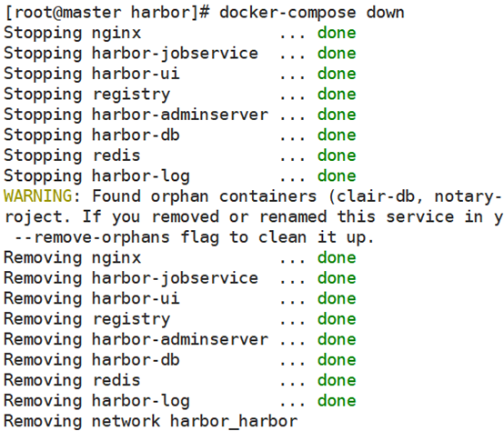The width and height of the screenshot is (504, 431).
Task: Click the Removing harbor-ui line
Action: click(x=180, y=298)
